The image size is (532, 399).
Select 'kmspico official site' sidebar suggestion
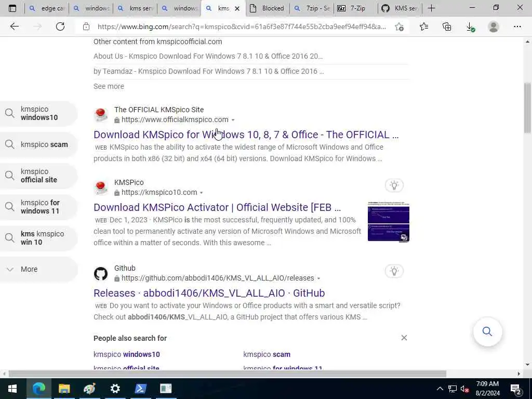click(x=38, y=176)
